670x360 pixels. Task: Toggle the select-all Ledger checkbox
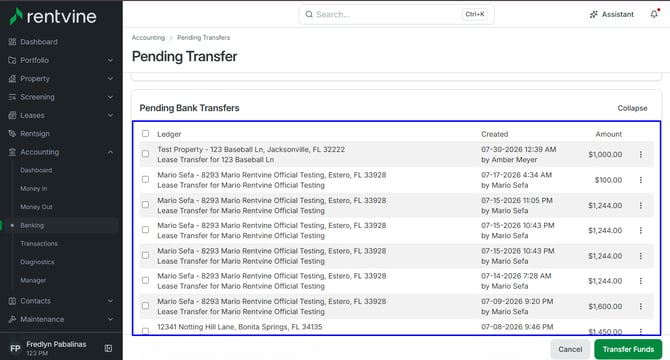145,134
